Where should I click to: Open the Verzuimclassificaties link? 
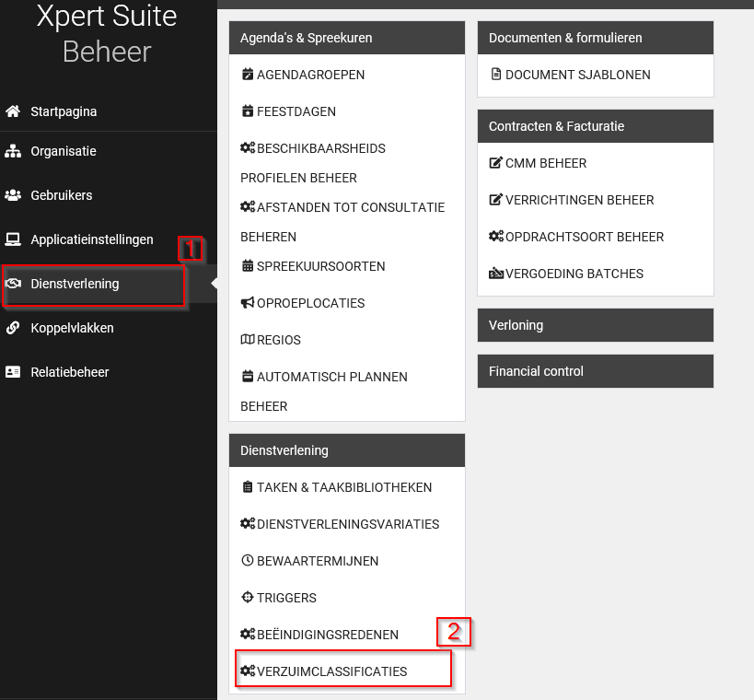click(x=331, y=671)
